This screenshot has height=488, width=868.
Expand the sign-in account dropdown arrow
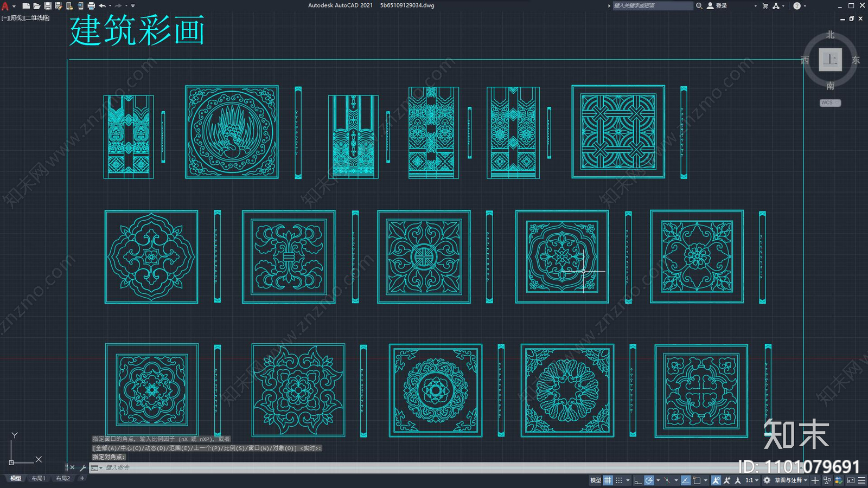pos(755,6)
